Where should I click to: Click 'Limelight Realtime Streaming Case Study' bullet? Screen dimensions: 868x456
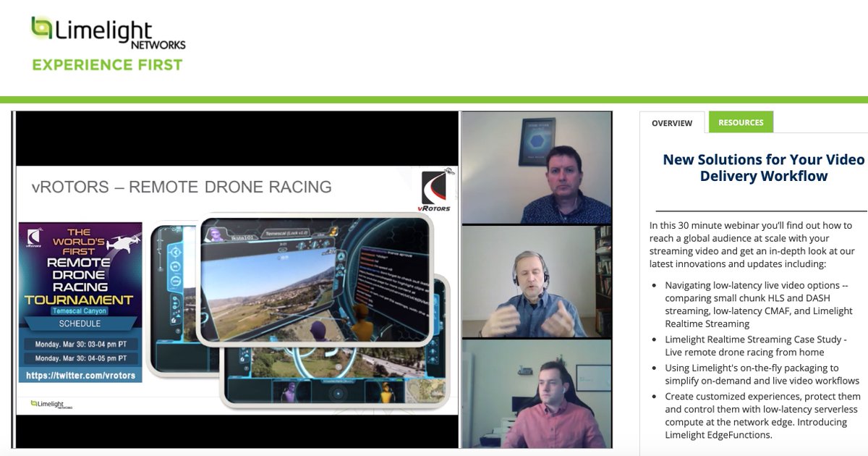pyautogui.click(x=756, y=345)
